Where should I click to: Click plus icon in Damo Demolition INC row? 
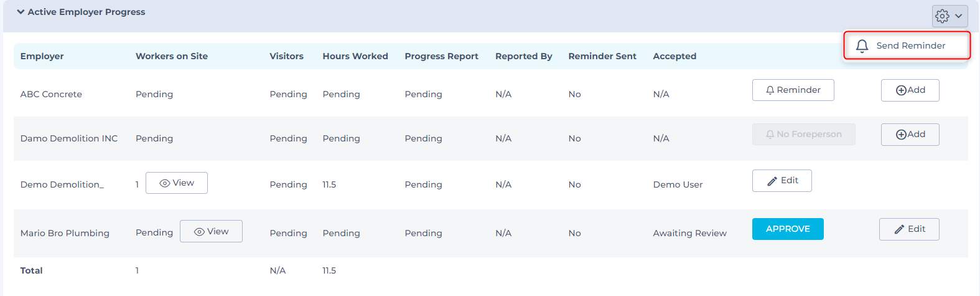[901, 135]
